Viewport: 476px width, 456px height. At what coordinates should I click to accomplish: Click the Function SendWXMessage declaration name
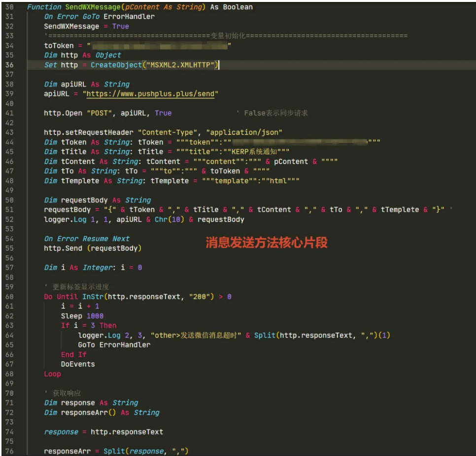point(93,7)
